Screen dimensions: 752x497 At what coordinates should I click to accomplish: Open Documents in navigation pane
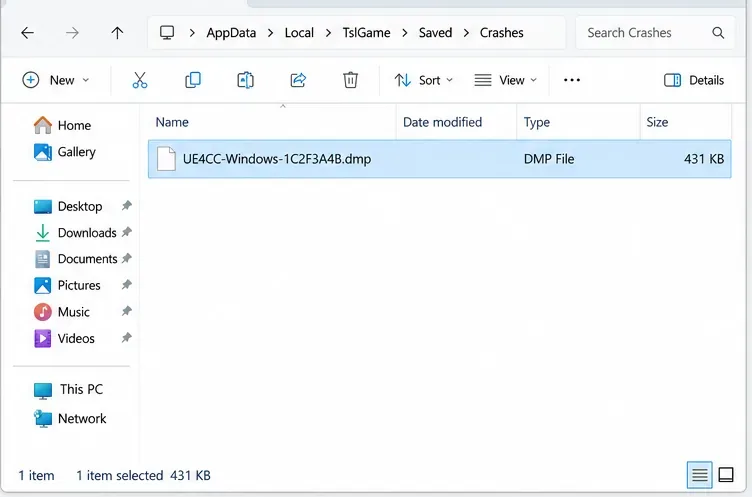(x=76, y=259)
